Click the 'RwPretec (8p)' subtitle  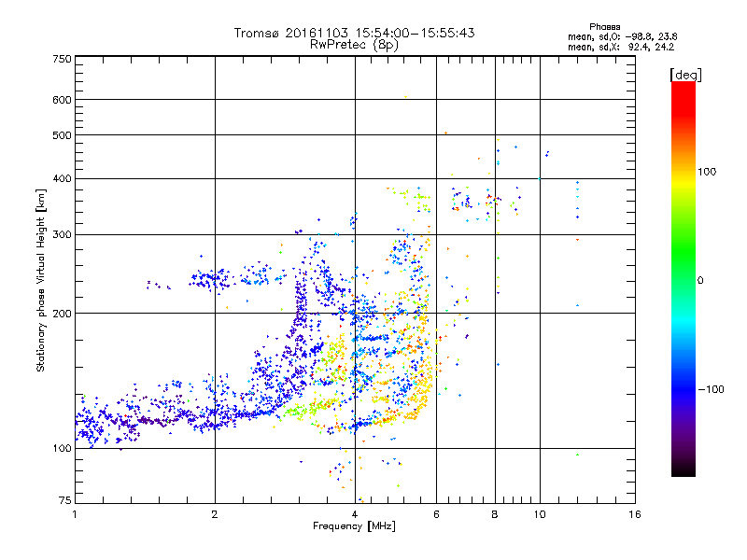(x=354, y=45)
